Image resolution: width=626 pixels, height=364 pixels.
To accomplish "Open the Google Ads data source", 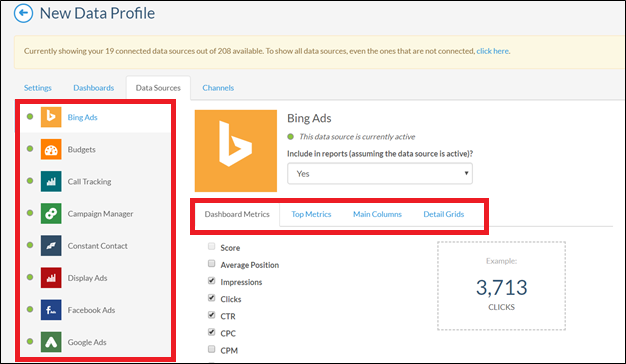I will click(x=87, y=342).
